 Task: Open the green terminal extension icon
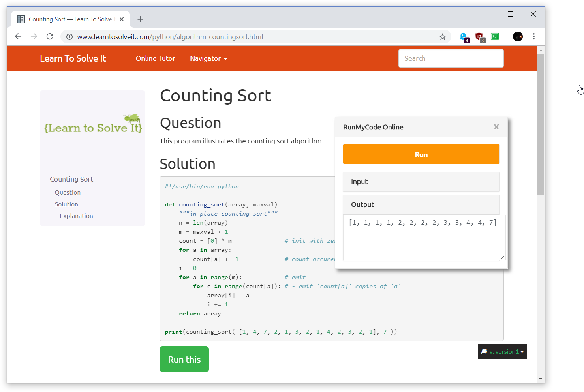(495, 36)
